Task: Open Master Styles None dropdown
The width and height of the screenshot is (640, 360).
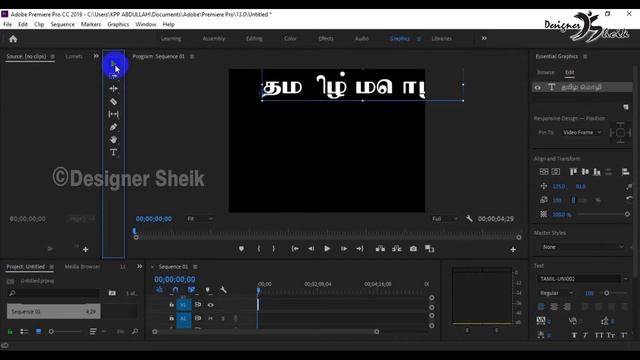Action: coord(582,247)
